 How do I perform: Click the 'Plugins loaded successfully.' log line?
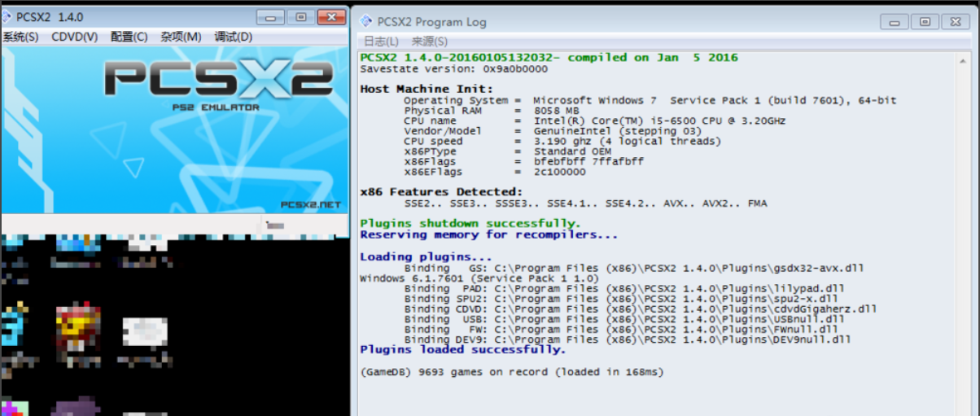point(462,350)
